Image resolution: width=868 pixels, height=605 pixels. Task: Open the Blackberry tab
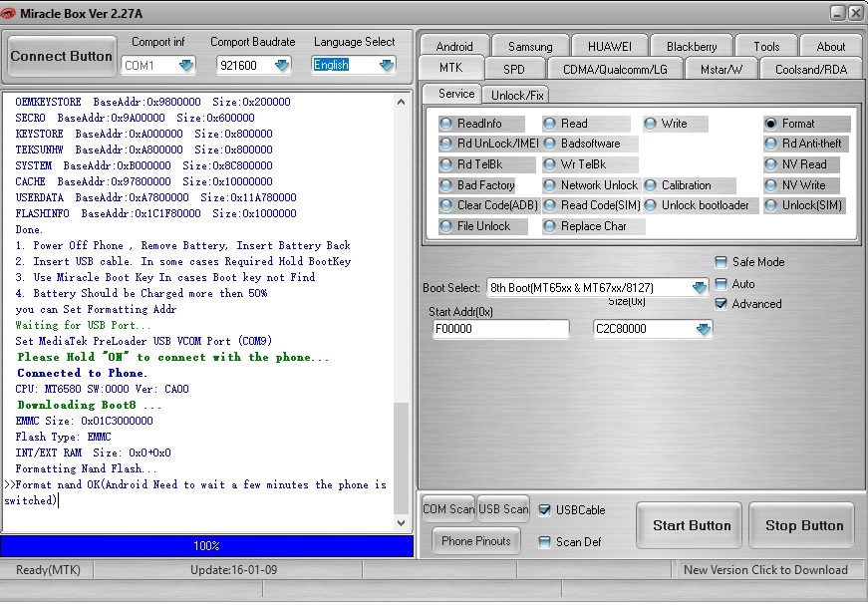pyautogui.click(x=692, y=47)
